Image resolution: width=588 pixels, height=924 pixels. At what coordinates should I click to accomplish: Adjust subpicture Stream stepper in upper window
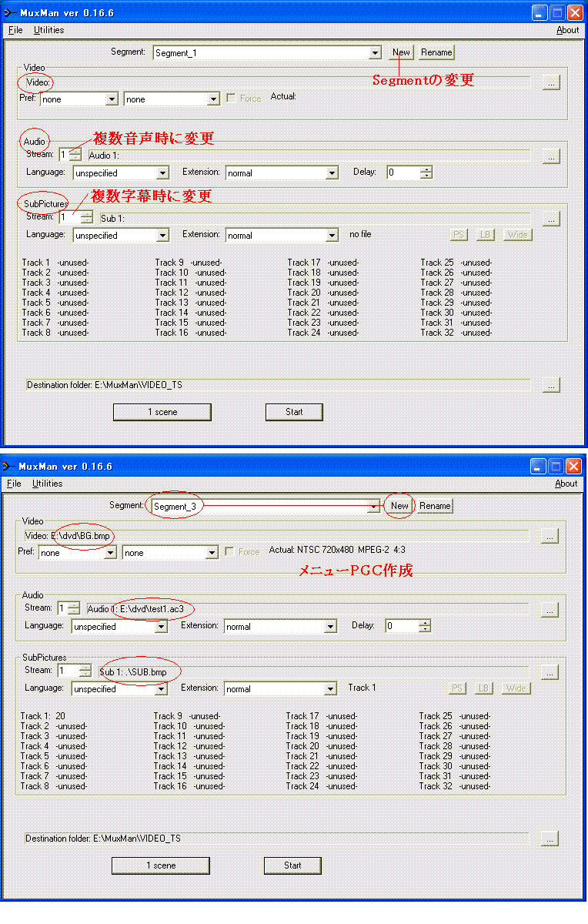tap(87, 218)
